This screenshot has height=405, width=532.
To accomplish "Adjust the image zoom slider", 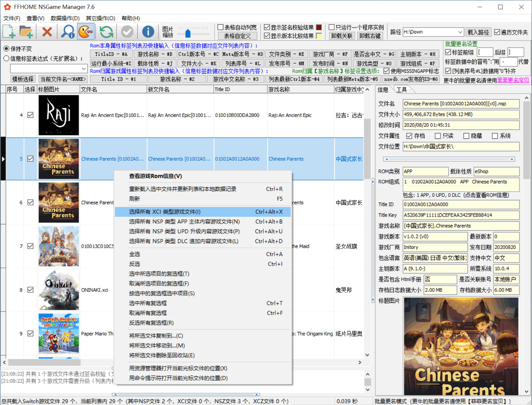I will click(x=188, y=33).
